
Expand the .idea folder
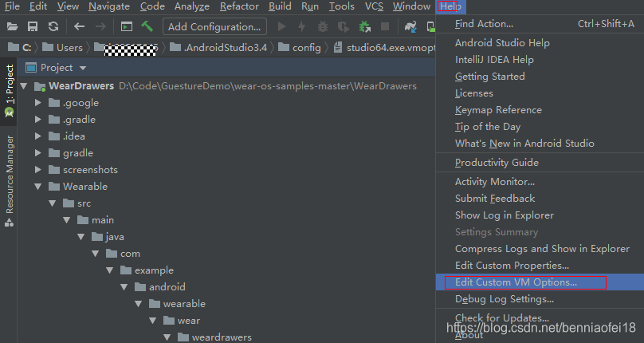pos(38,136)
